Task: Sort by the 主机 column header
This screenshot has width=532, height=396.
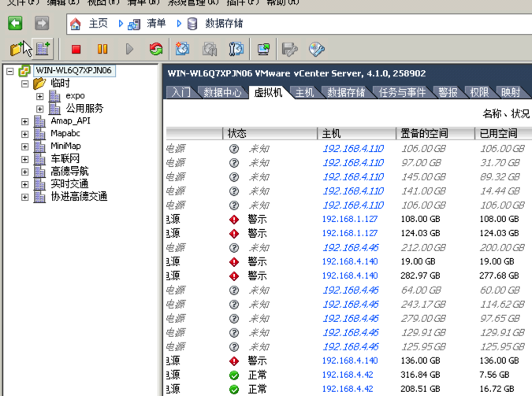Action: click(x=356, y=134)
